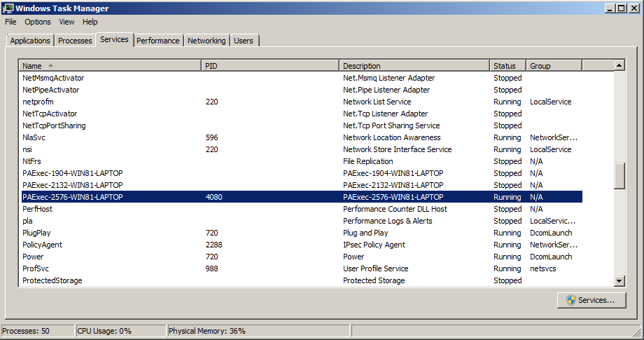Image resolution: width=644 pixels, height=340 pixels.
Task: Click PID 4080 in the selected row
Action: pos(214,197)
